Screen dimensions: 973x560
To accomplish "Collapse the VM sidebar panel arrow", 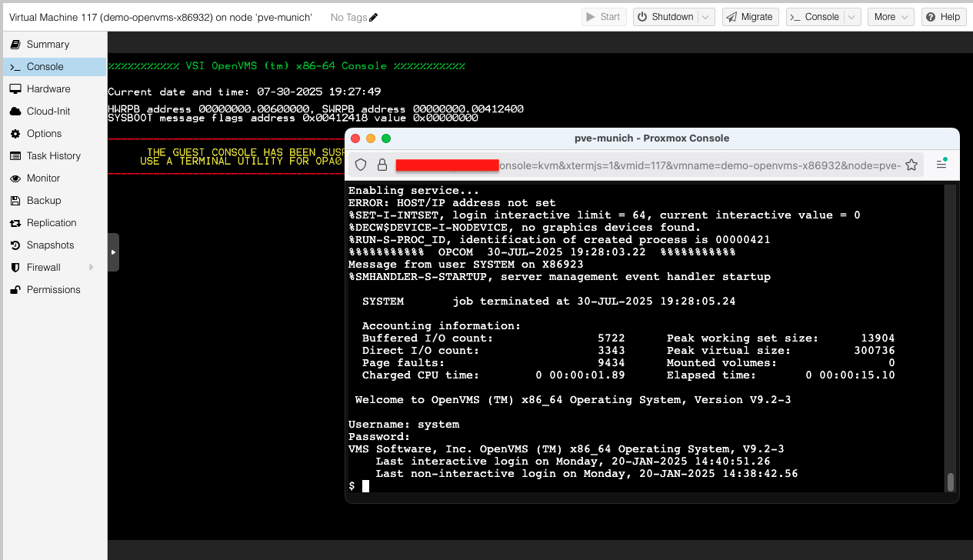I will pyautogui.click(x=114, y=252).
